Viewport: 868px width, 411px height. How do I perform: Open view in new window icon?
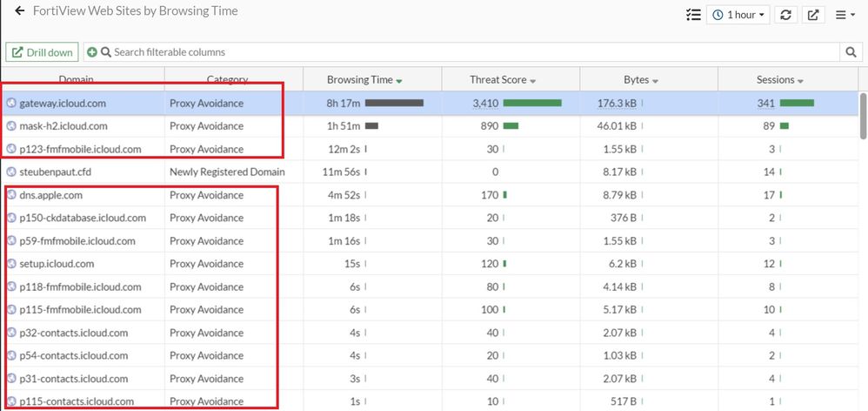pyautogui.click(x=813, y=15)
